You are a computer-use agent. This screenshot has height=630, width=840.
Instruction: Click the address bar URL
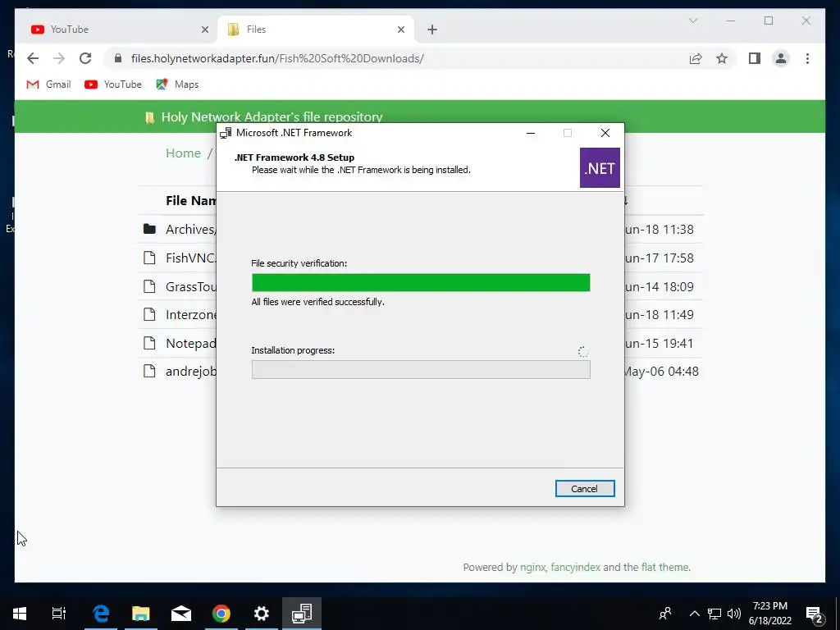click(277, 58)
